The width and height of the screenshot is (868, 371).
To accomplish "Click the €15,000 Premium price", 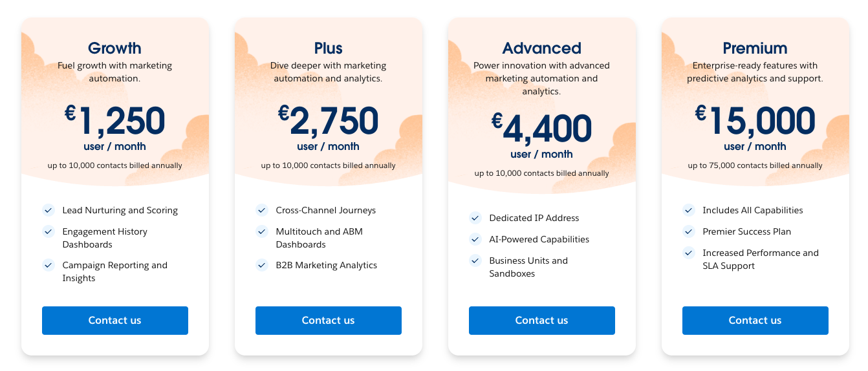I will click(x=755, y=122).
